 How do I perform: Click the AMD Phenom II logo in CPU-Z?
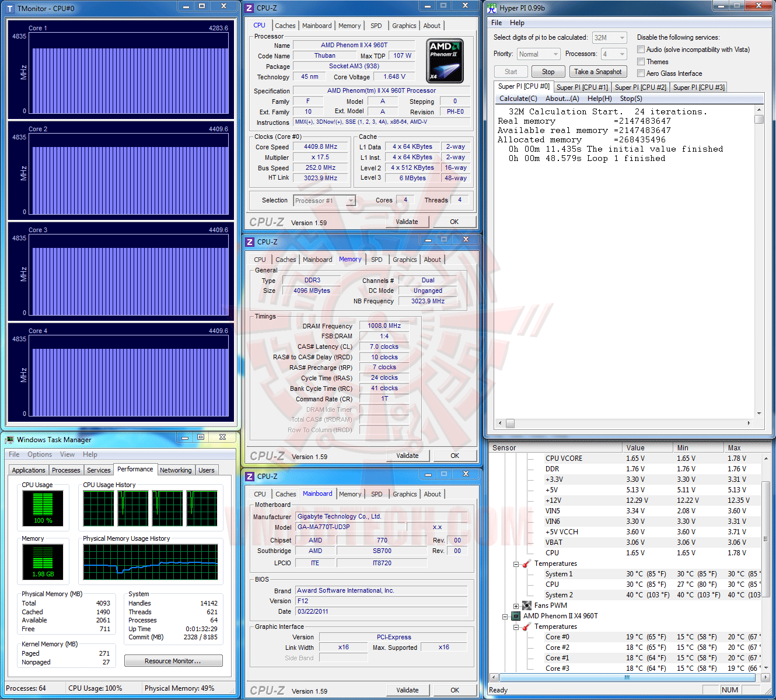pos(446,61)
